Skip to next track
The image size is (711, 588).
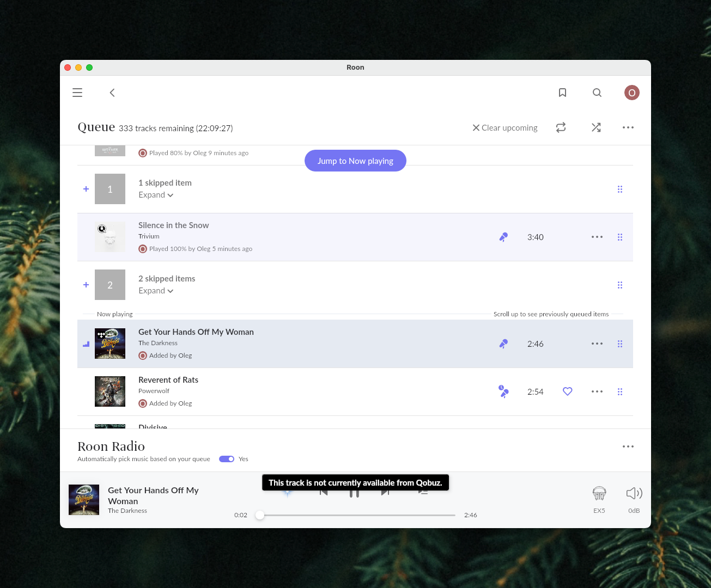click(385, 493)
